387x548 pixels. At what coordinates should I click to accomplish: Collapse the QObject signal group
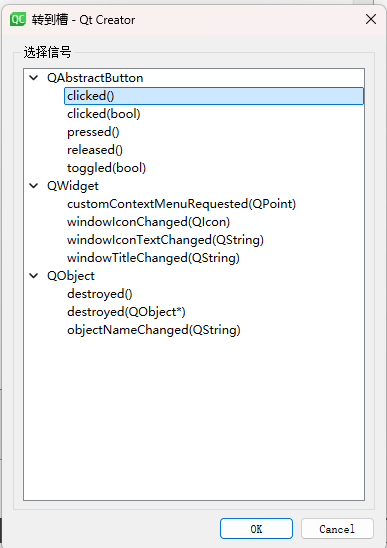pos(34,275)
